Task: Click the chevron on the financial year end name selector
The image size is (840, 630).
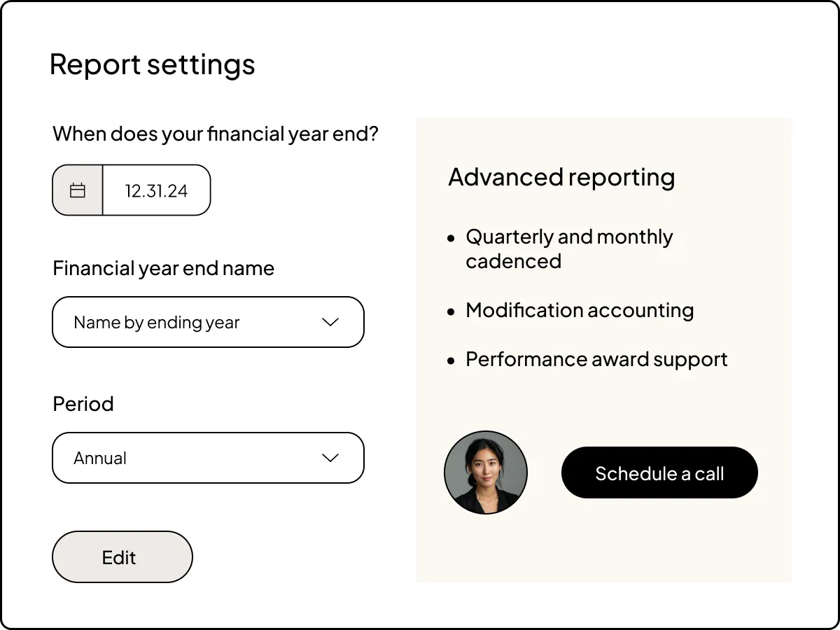Action: [x=330, y=322]
